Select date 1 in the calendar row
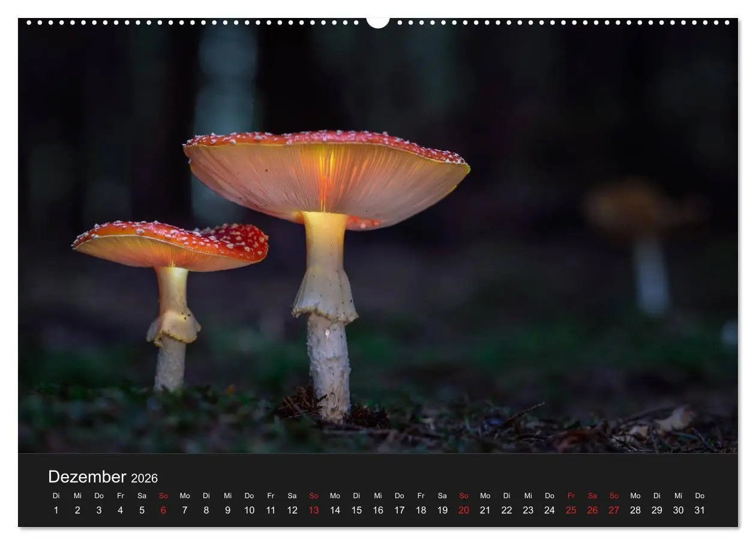The width and height of the screenshot is (756, 545). tap(56, 510)
